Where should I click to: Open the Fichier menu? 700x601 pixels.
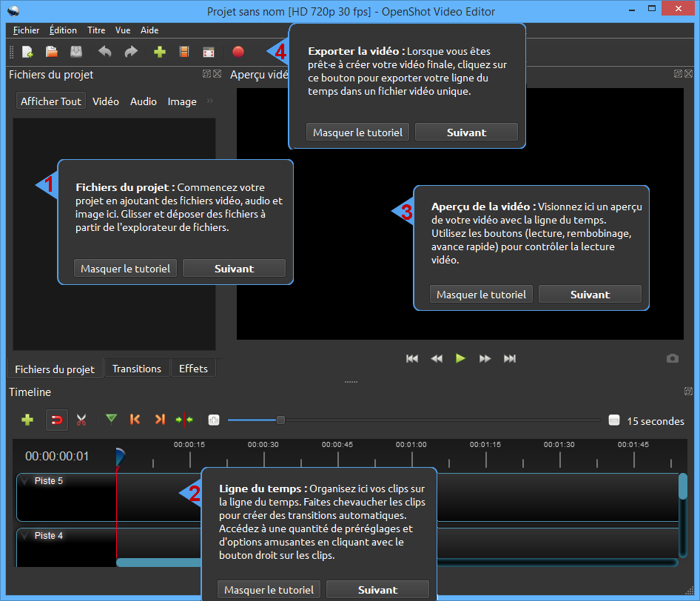27,30
